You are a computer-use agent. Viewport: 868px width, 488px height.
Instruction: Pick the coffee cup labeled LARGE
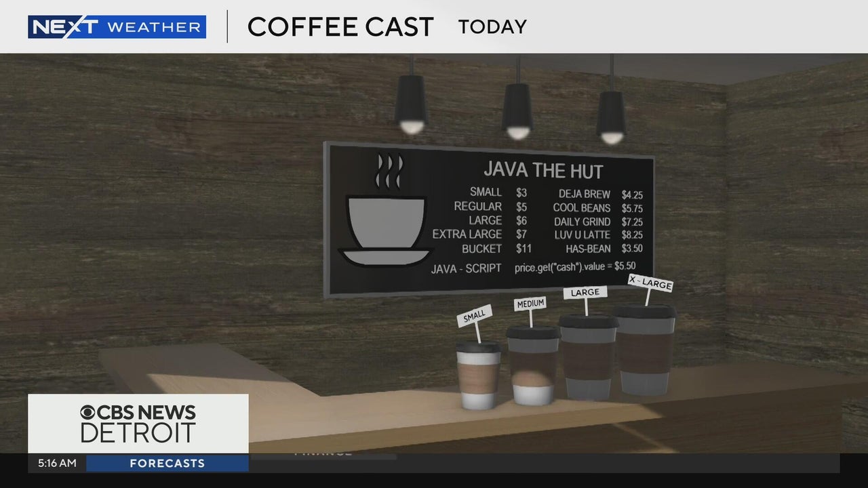[x=588, y=357]
